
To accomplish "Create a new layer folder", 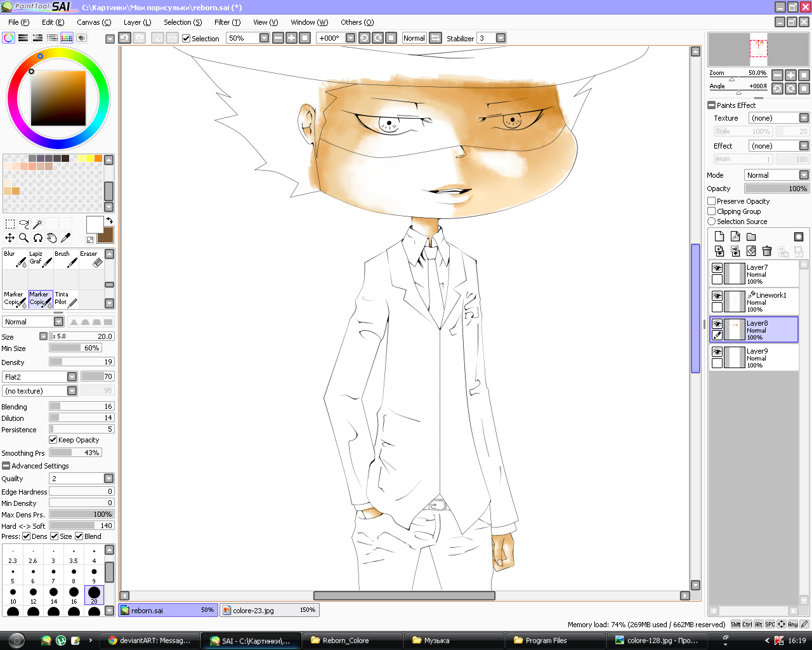I will [x=751, y=236].
